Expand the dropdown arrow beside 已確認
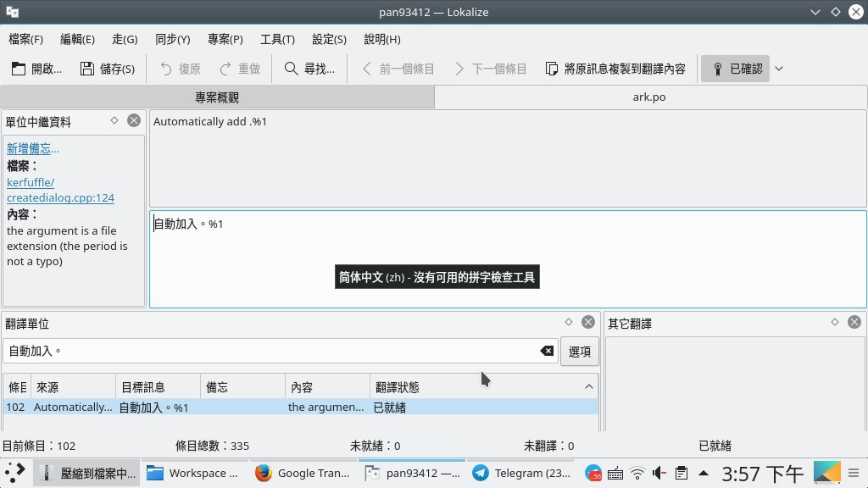The height and width of the screenshot is (488, 868). tap(779, 69)
